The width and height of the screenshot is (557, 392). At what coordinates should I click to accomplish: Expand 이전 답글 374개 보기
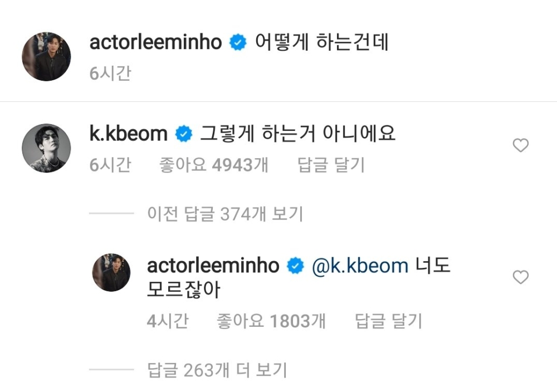point(225,214)
